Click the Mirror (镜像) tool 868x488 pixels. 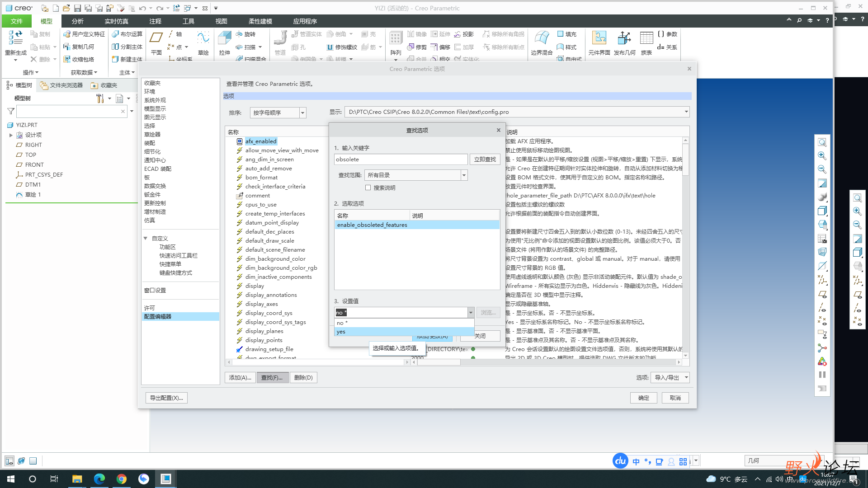417,34
